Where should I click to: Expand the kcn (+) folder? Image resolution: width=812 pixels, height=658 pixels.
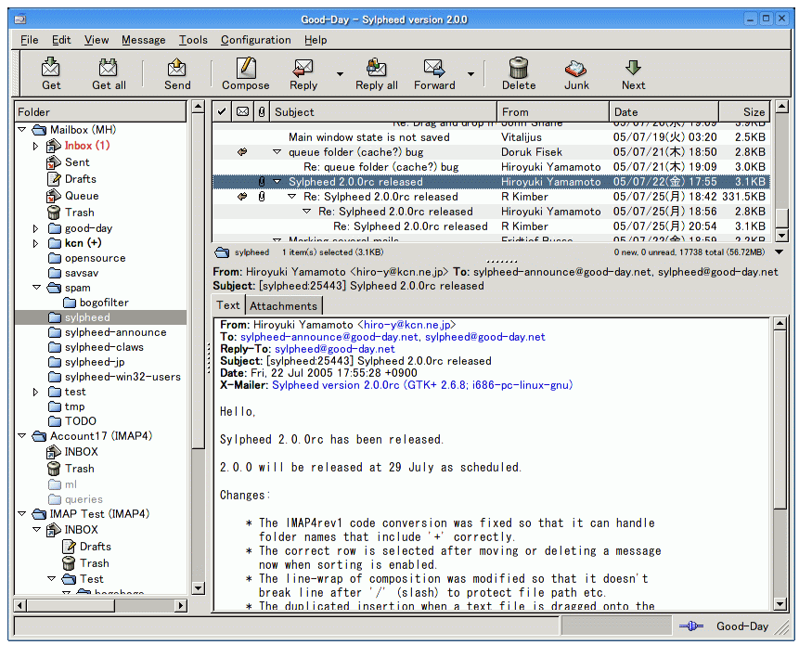click(35, 243)
